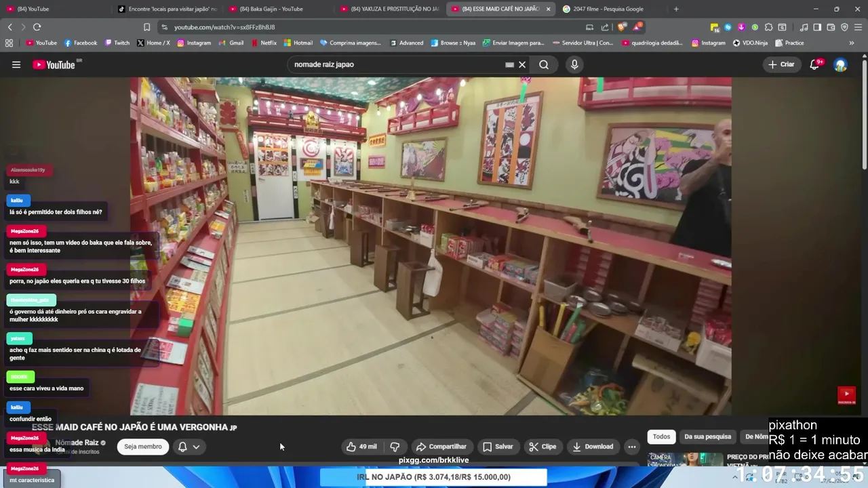868x488 pixels.
Task: Open the more actions three-dots menu
Action: point(631,447)
